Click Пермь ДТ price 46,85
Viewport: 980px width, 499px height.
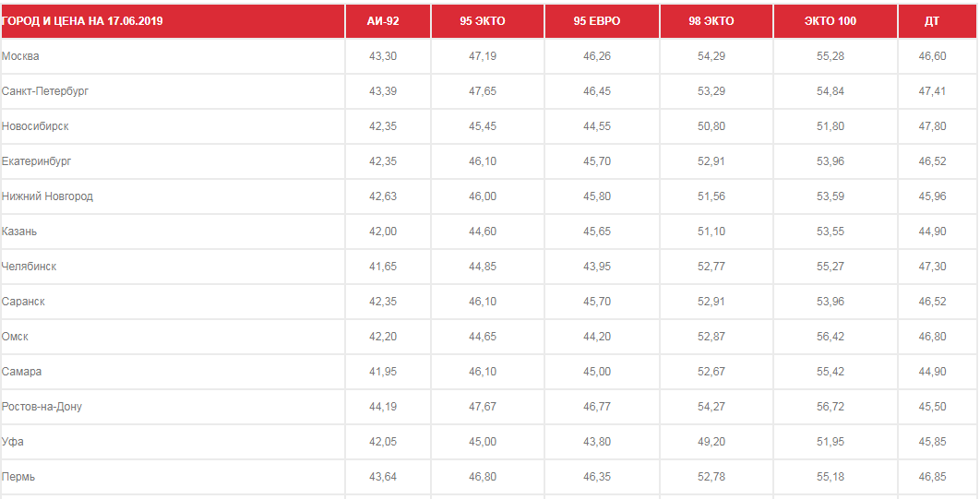click(x=933, y=477)
